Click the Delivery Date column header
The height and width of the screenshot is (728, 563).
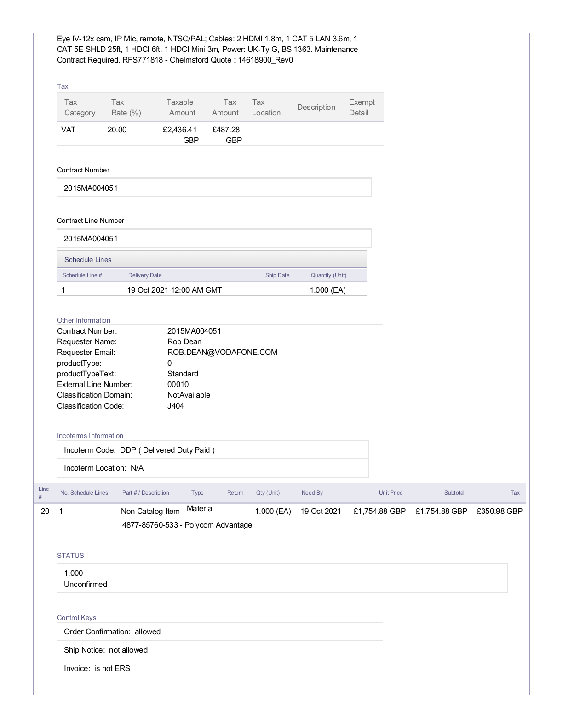coord(145,275)
